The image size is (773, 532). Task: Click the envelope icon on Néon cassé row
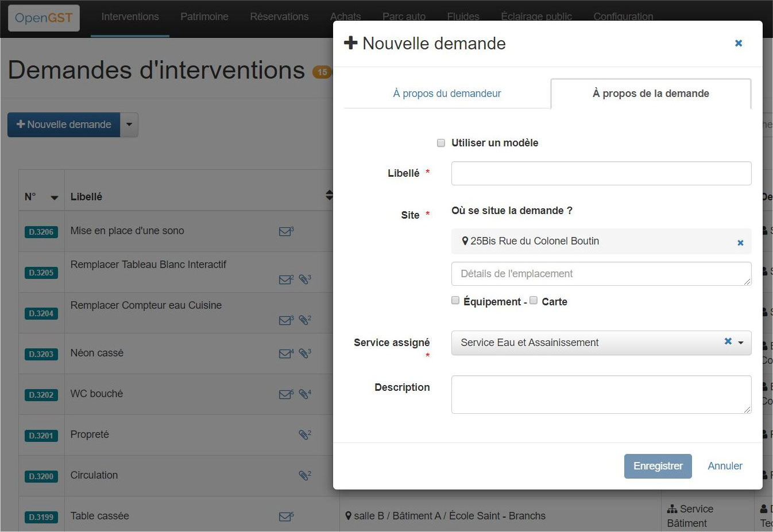pyautogui.click(x=285, y=354)
